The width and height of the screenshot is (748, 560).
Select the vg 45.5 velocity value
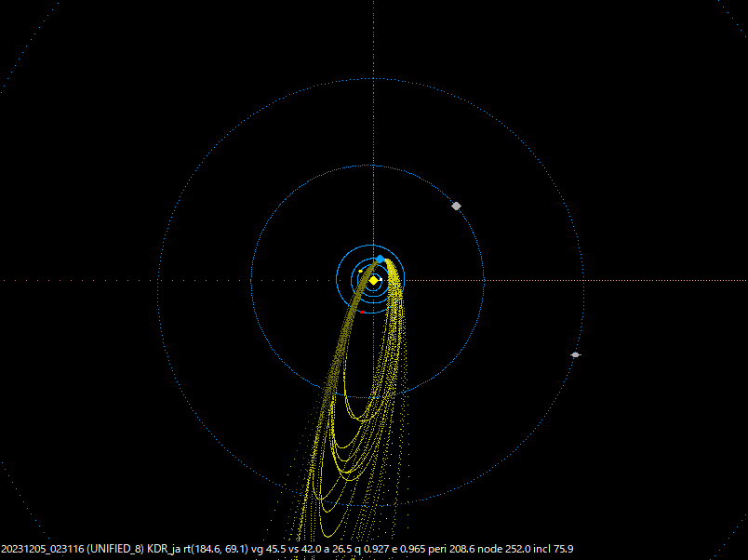(269, 550)
